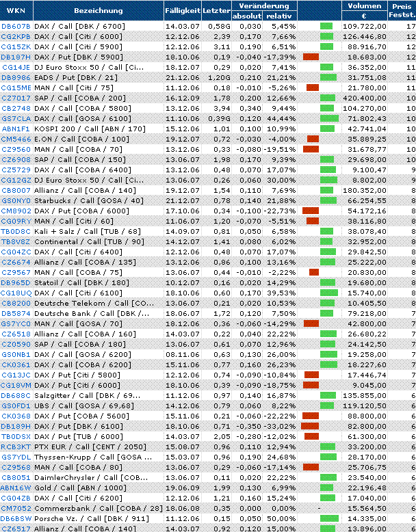
Task: Open WKN link RCB3KT
Action: tap(16, 447)
